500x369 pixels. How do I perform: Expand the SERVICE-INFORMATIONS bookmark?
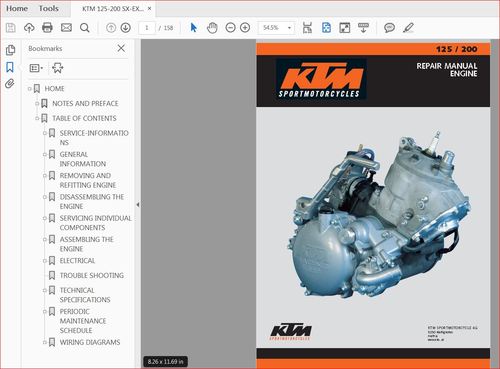pos(45,133)
